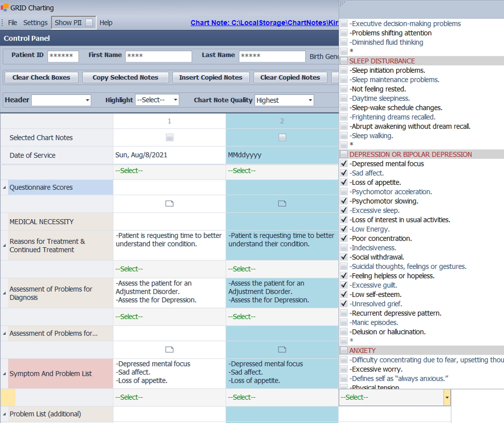
Task: Click the grip handle atop the symptom checklist panel
Action: pyautogui.click(x=342, y=3)
